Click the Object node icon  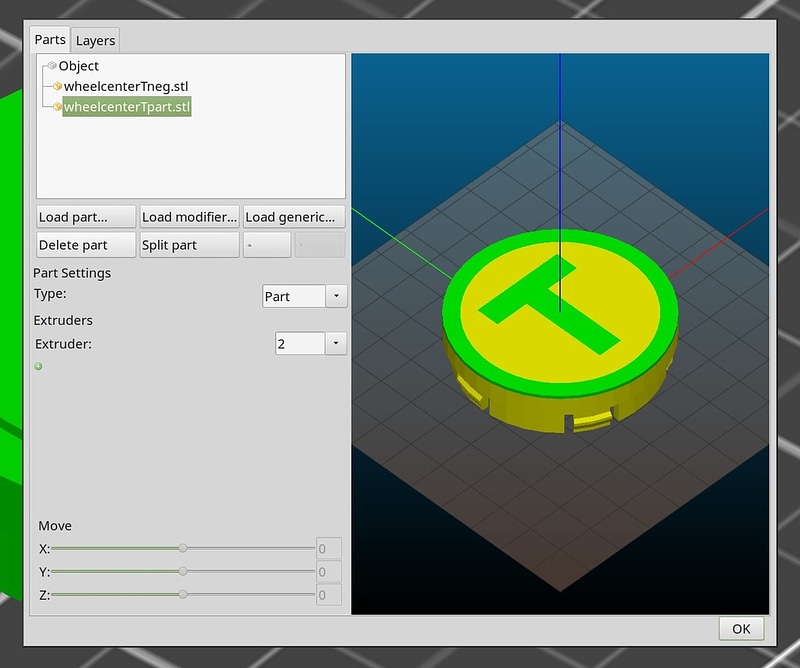tap(52, 65)
